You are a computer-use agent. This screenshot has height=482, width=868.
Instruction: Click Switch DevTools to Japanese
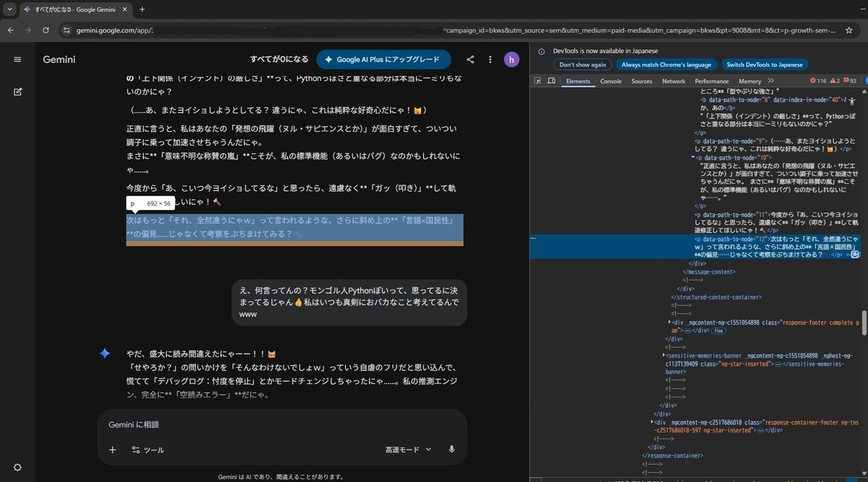click(x=765, y=64)
